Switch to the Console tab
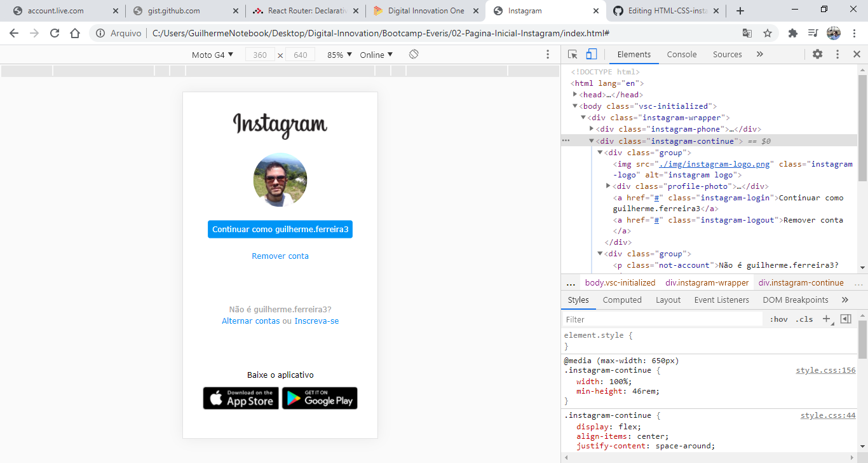The image size is (868, 463). click(x=681, y=54)
